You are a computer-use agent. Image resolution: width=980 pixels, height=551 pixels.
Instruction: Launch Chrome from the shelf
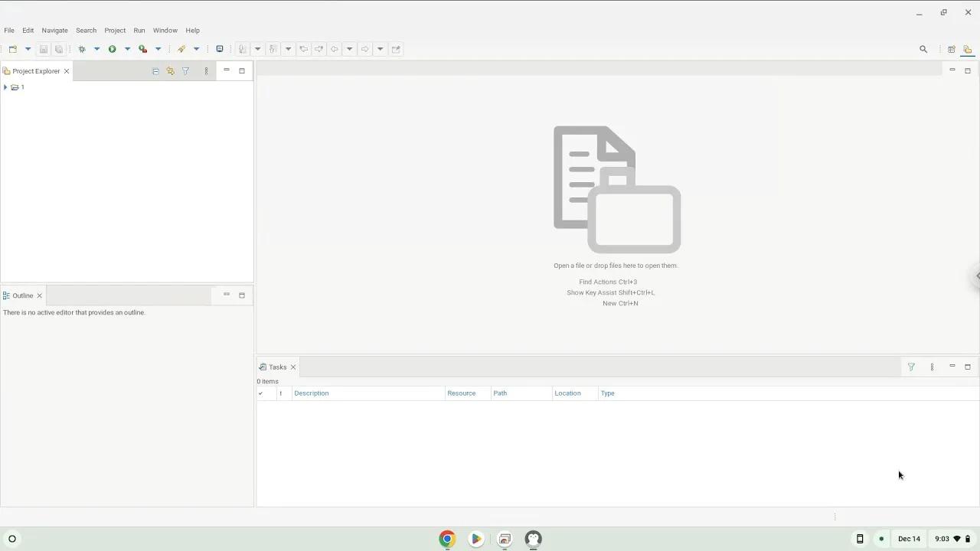click(x=447, y=539)
